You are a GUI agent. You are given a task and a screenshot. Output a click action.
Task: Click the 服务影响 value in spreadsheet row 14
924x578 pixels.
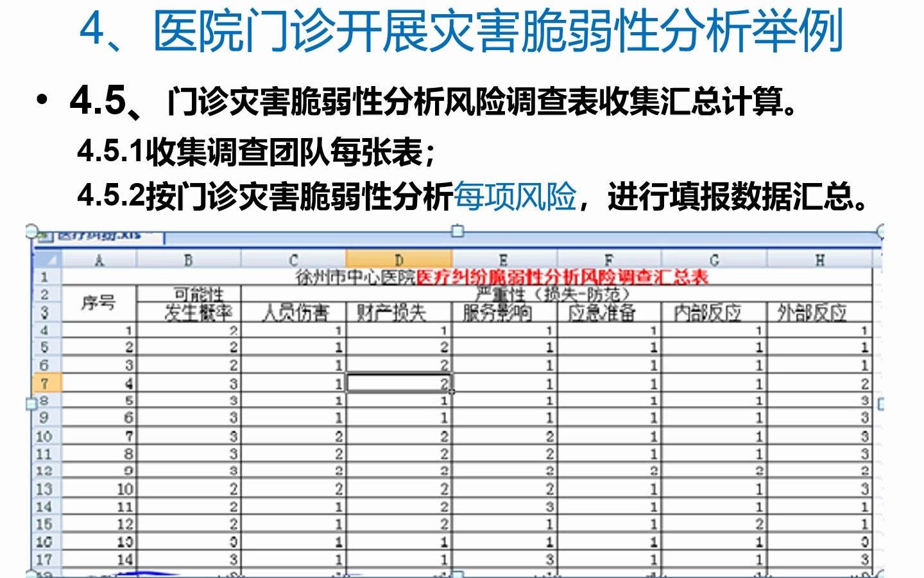tap(504, 506)
